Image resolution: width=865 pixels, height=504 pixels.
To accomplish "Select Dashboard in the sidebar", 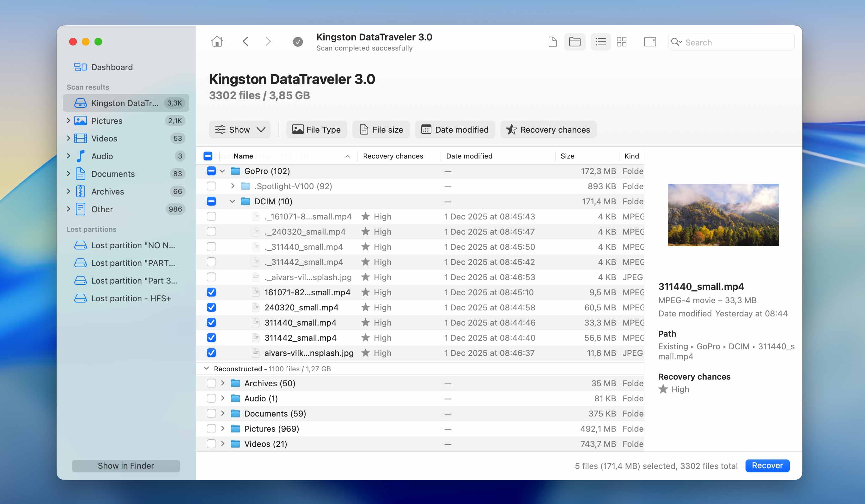I will click(112, 67).
